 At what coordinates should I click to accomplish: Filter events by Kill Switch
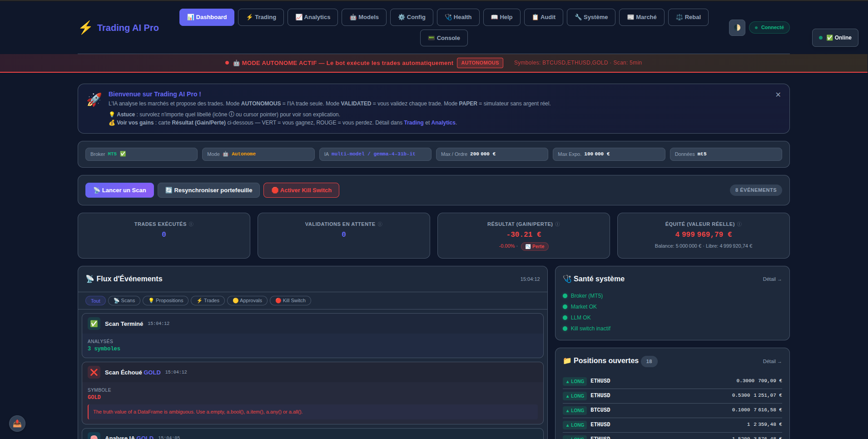[x=290, y=301]
